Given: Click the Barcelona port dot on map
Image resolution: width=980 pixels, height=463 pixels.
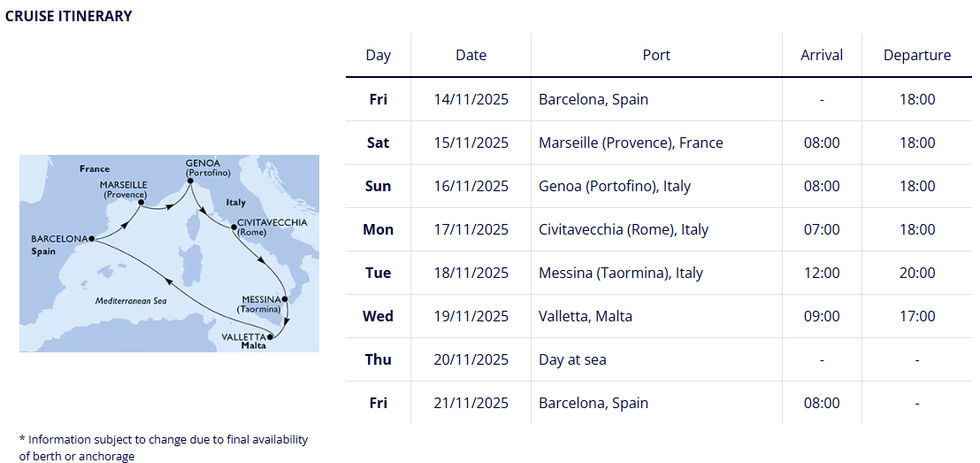Looking at the screenshot, I should click(92, 239).
